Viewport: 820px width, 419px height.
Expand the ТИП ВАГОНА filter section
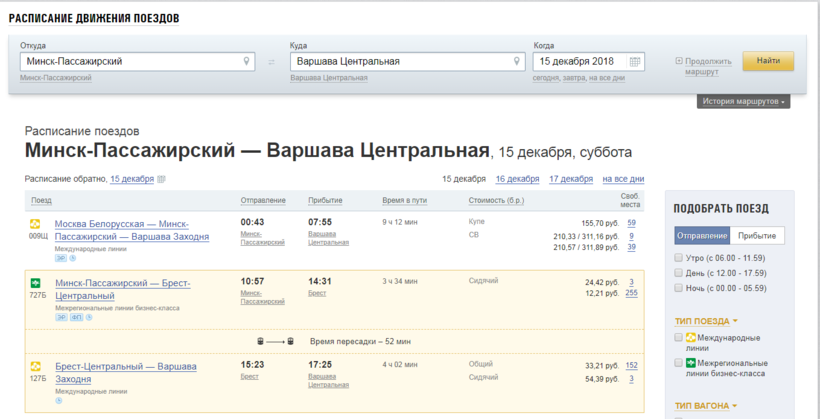click(x=706, y=406)
